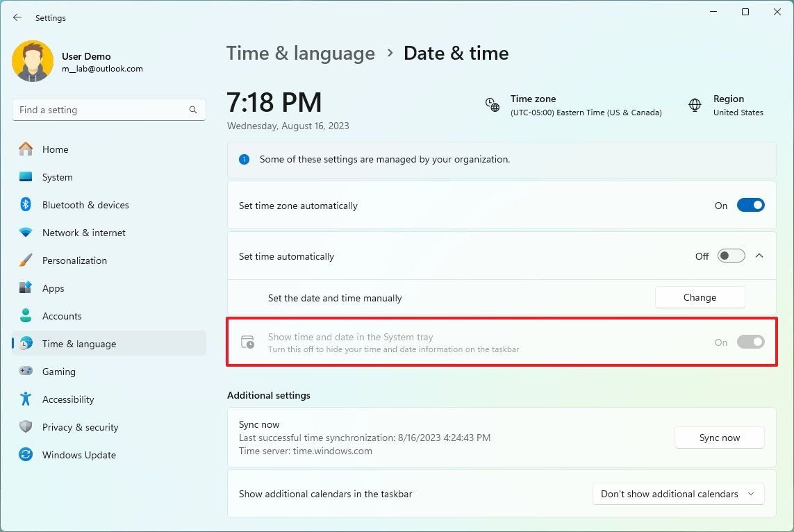Open Bluetooth & devices
Image resolution: width=794 pixels, height=532 pixels.
pyautogui.click(x=109, y=204)
